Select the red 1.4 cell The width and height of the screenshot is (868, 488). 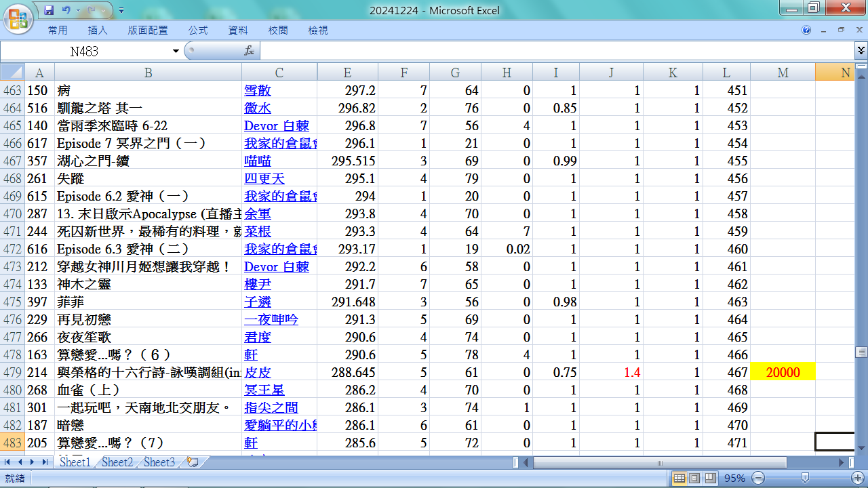pos(611,372)
